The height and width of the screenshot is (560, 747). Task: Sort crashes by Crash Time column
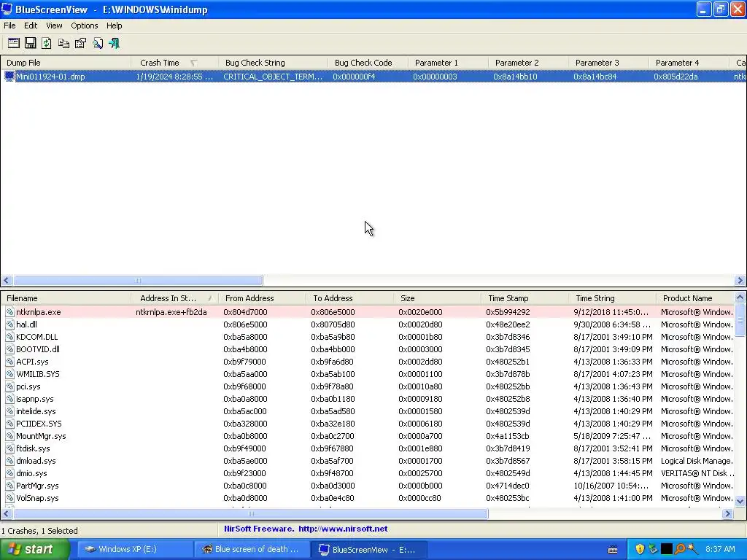coord(174,63)
